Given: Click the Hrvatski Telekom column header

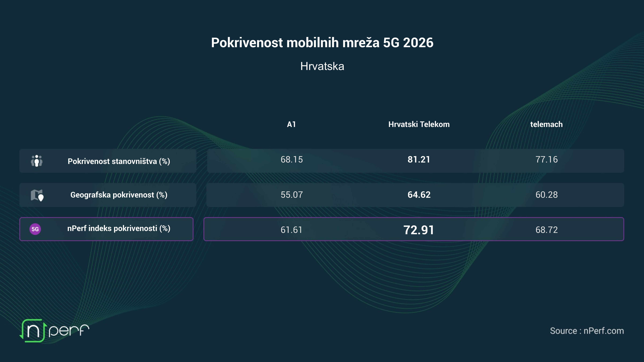Looking at the screenshot, I should pyautogui.click(x=419, y=124).
